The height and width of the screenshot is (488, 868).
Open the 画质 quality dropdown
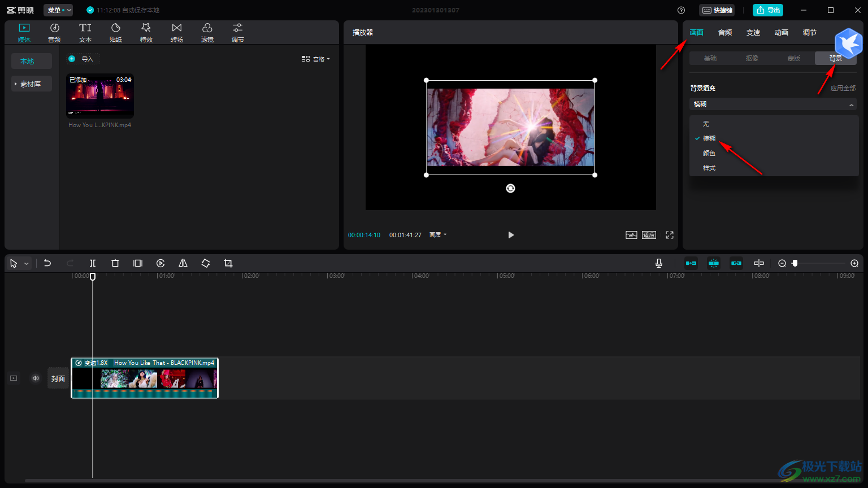point(438,235)
